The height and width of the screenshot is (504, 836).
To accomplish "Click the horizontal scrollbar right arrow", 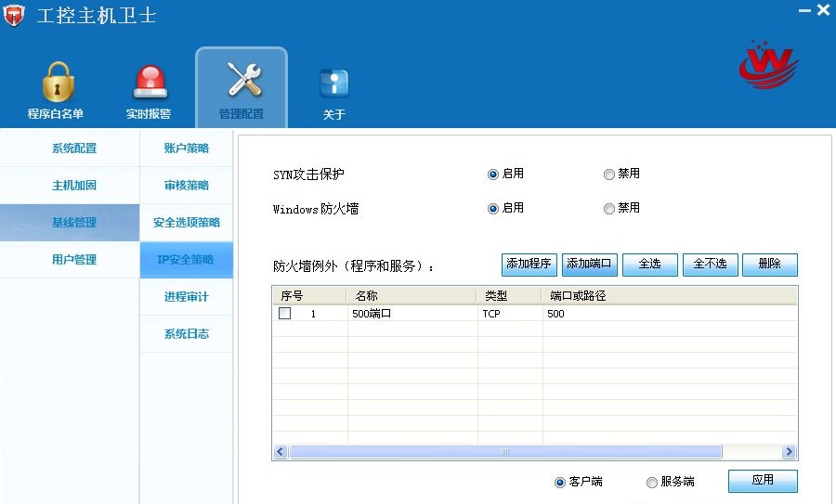I will click(x=789, y=452).
